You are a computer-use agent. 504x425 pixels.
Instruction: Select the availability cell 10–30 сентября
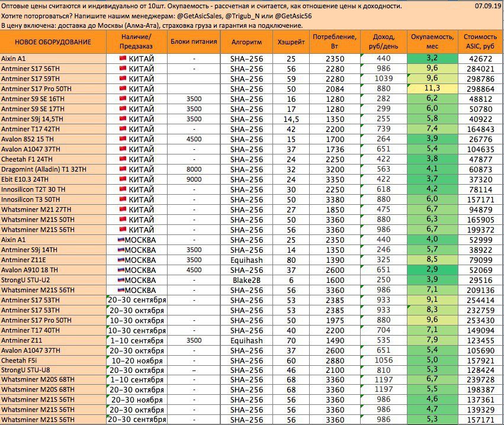click(137, 330)
